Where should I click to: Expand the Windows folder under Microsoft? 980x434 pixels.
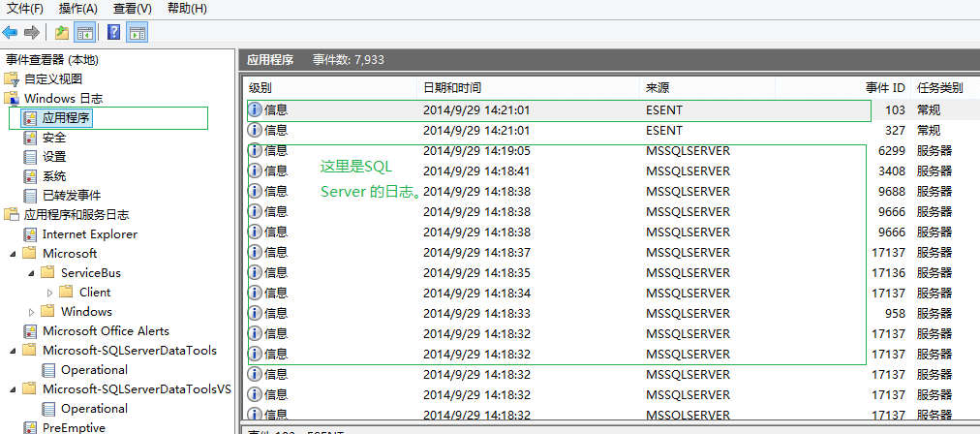click(x=31, y=312)
